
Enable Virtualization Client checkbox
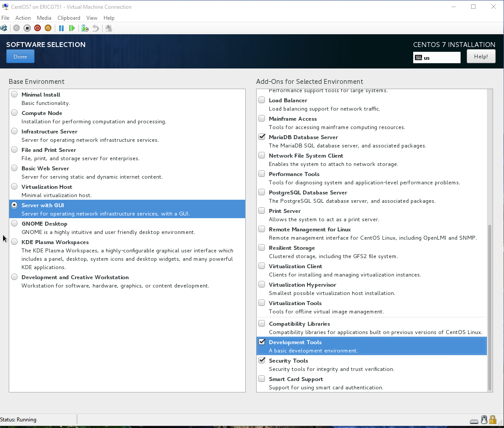click(x=262, y=266)
